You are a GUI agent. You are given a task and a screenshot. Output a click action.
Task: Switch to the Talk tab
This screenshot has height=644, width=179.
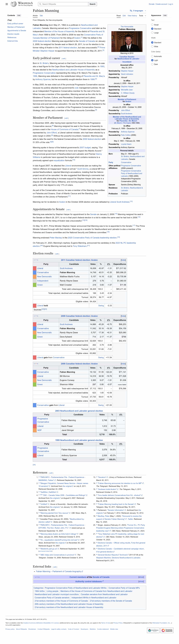click(41, 16)
